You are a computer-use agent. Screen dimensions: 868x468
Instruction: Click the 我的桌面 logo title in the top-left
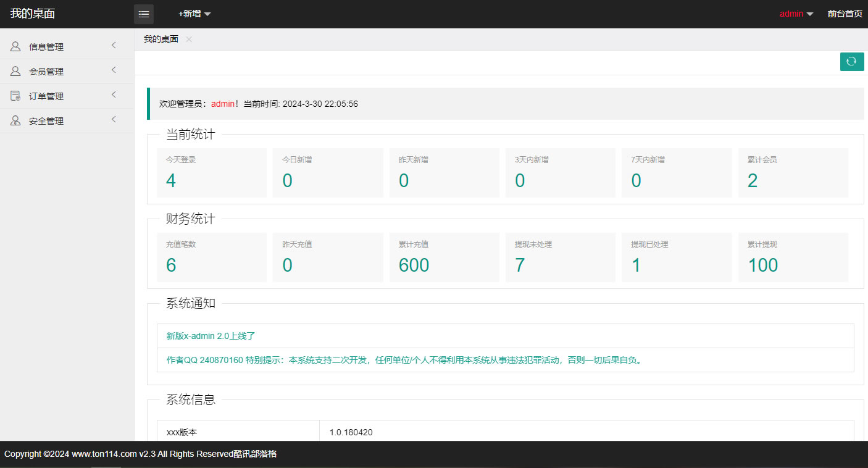[x=33, y=14]
